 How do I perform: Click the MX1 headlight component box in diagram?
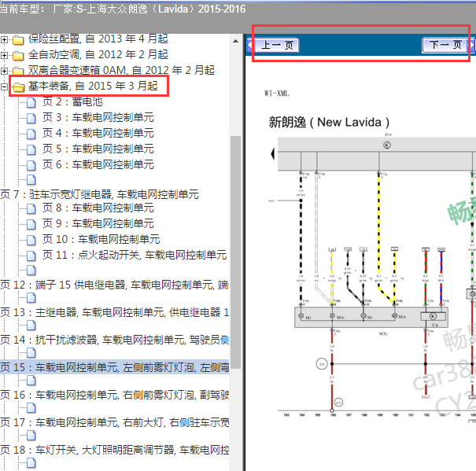(371, 318)
